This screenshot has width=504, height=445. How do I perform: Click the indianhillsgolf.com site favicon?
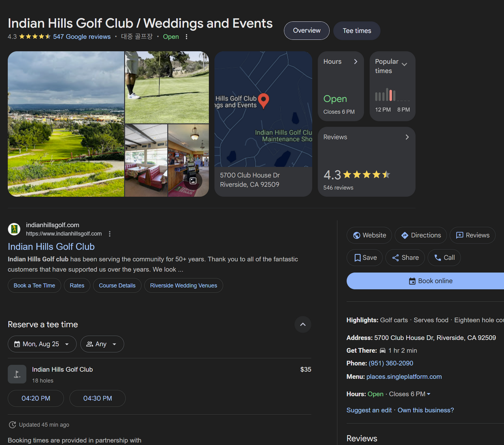pyautogui.click(x=14, y=229)
